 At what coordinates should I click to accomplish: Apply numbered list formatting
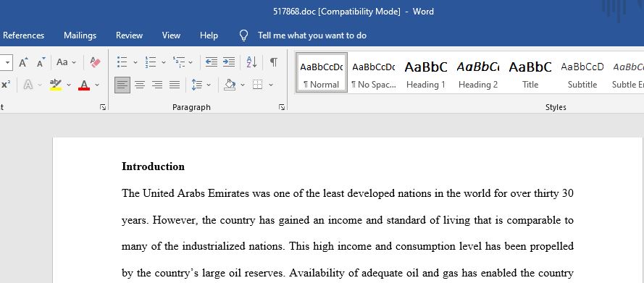pyautogui.click(x=151, y=62)
